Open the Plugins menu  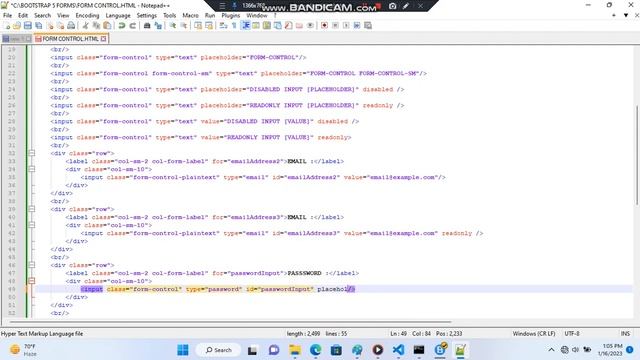tap(231, 16)
